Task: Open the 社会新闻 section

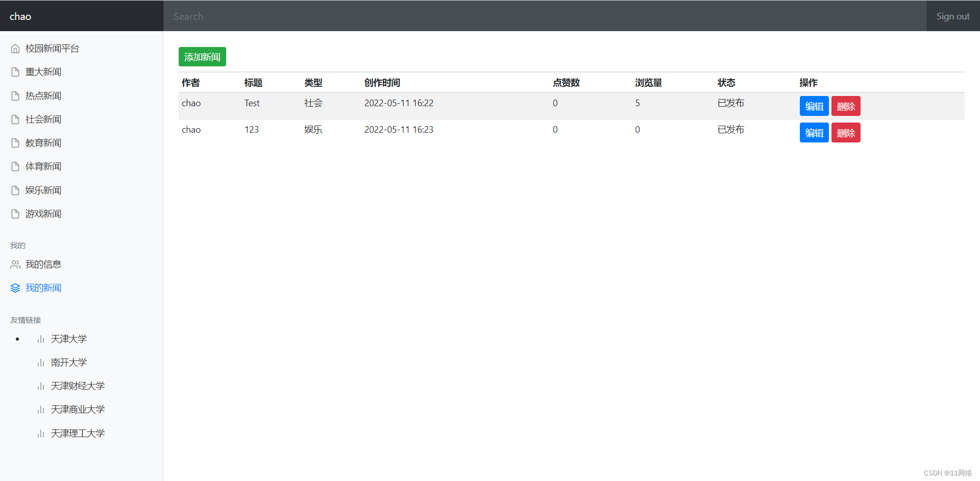Action: (43, 119)
